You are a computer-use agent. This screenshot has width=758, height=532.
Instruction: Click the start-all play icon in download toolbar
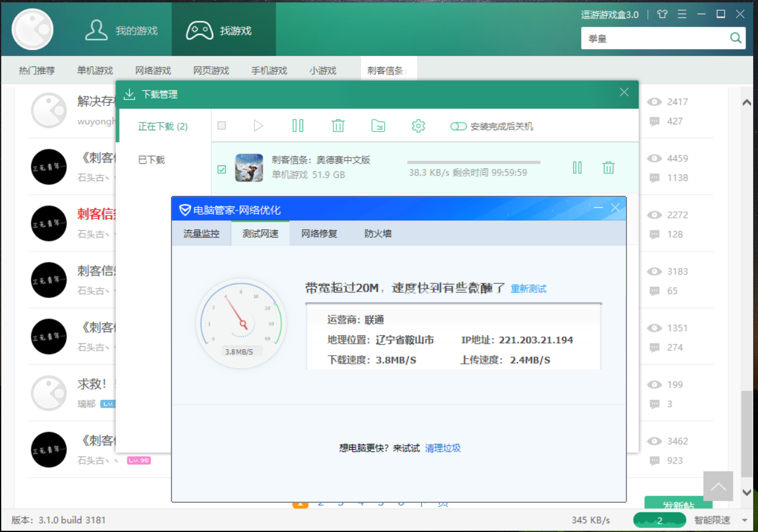click(x=258, y=126)
